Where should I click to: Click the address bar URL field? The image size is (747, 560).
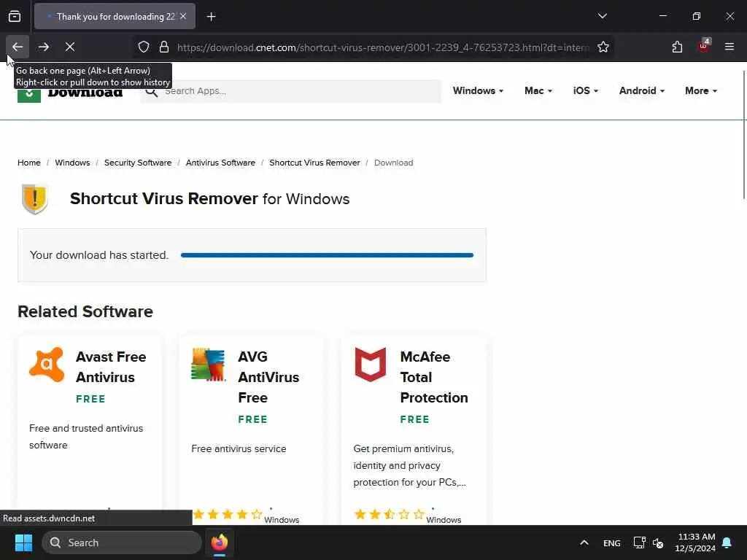[383, 47]
